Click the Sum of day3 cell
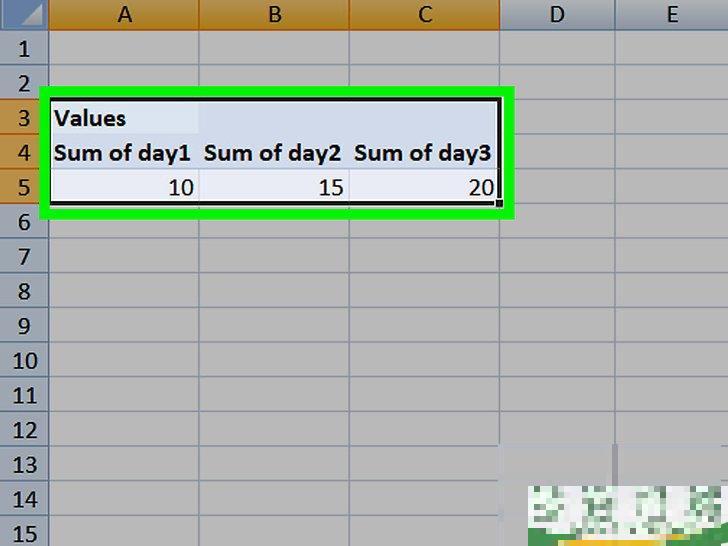Screen dimensions: 728x546 424,153
